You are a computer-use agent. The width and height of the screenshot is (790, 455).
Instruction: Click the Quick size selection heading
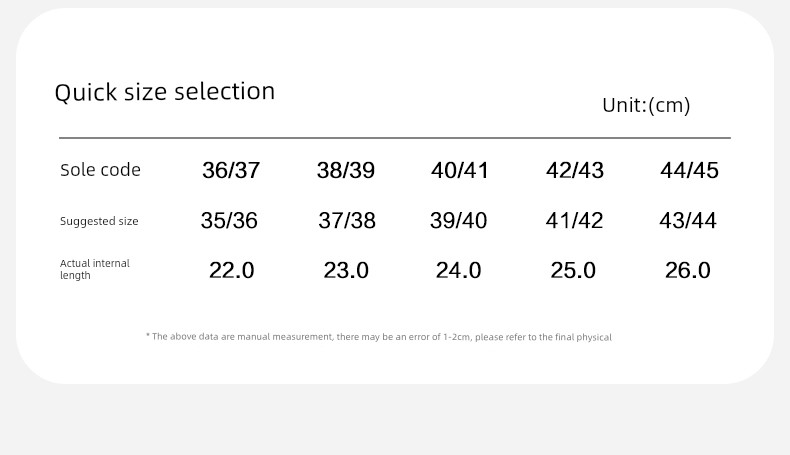tap(165, 92)
